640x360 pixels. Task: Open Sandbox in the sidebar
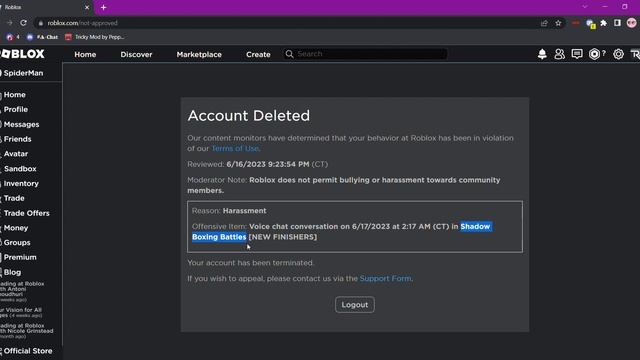pyautogui.click(x=20, y=169)
